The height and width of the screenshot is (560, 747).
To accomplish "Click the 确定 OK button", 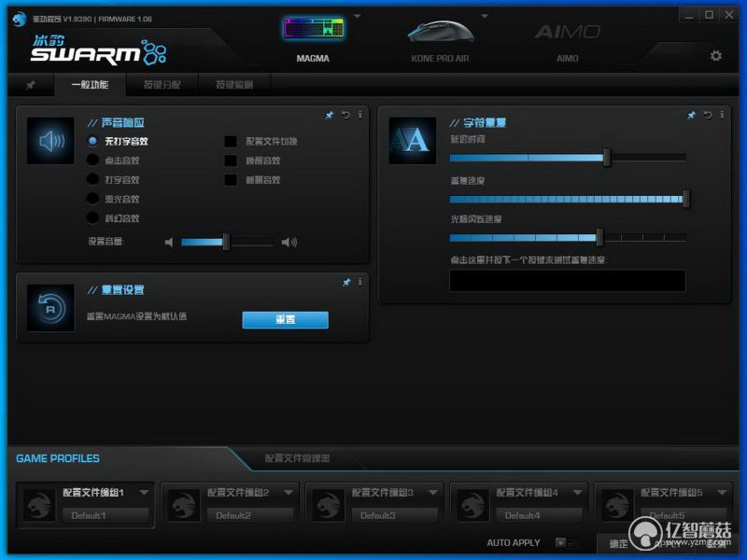I will [x=618, y=543].
